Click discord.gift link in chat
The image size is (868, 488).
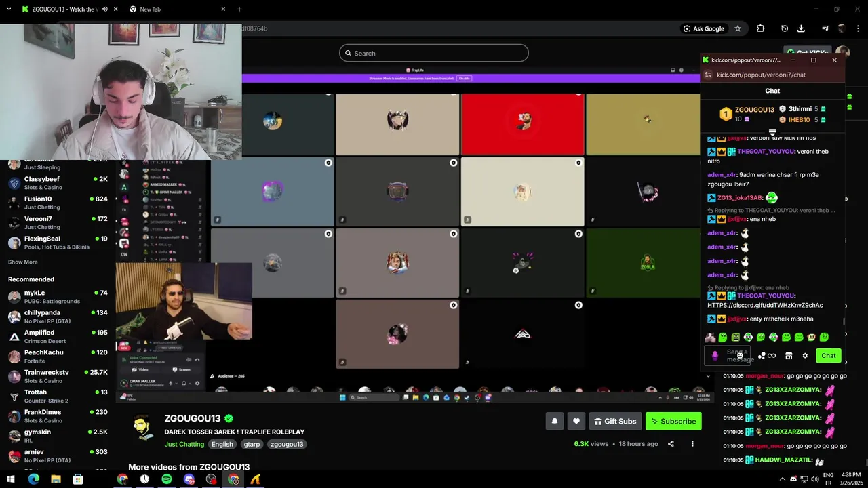point(765,306)
